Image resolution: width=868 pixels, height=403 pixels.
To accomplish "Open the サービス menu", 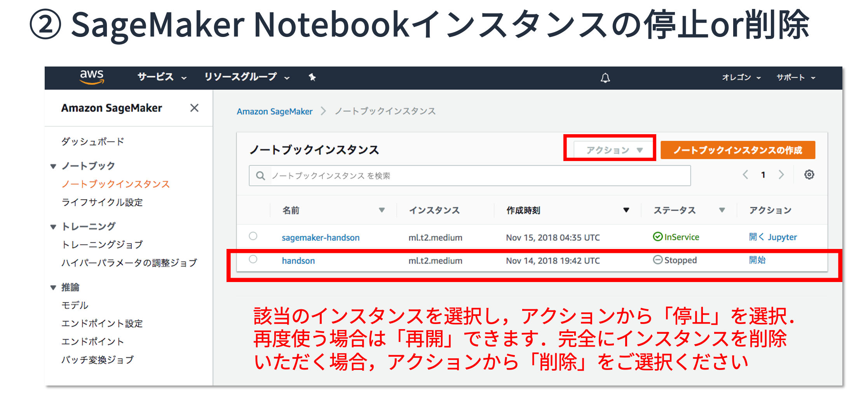I will tap(162, 77).
